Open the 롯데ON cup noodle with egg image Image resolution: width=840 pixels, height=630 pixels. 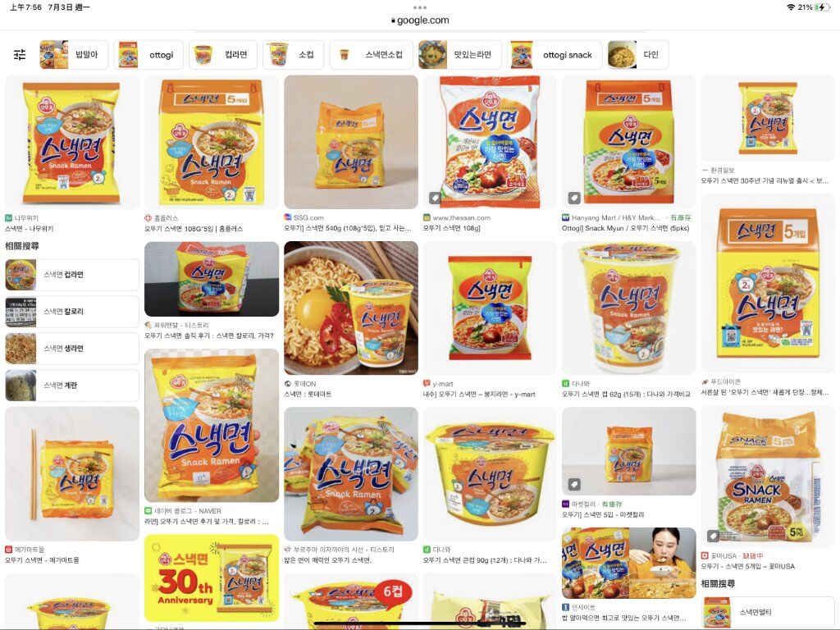[351, 308]
